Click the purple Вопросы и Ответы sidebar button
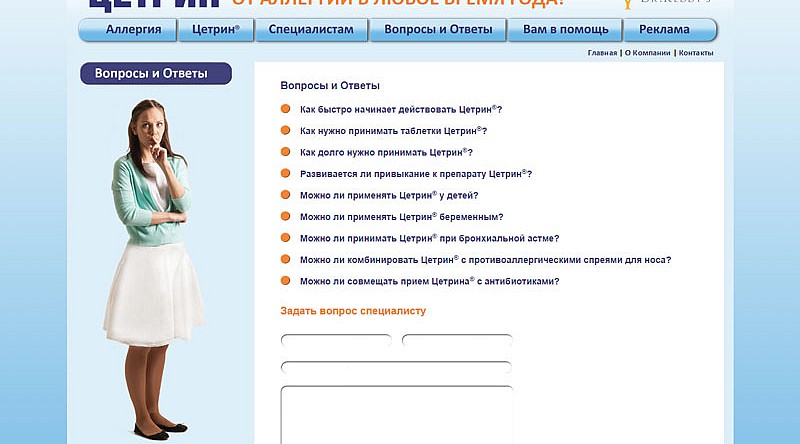This screenshot has height=444, width=800. [156, 73]
